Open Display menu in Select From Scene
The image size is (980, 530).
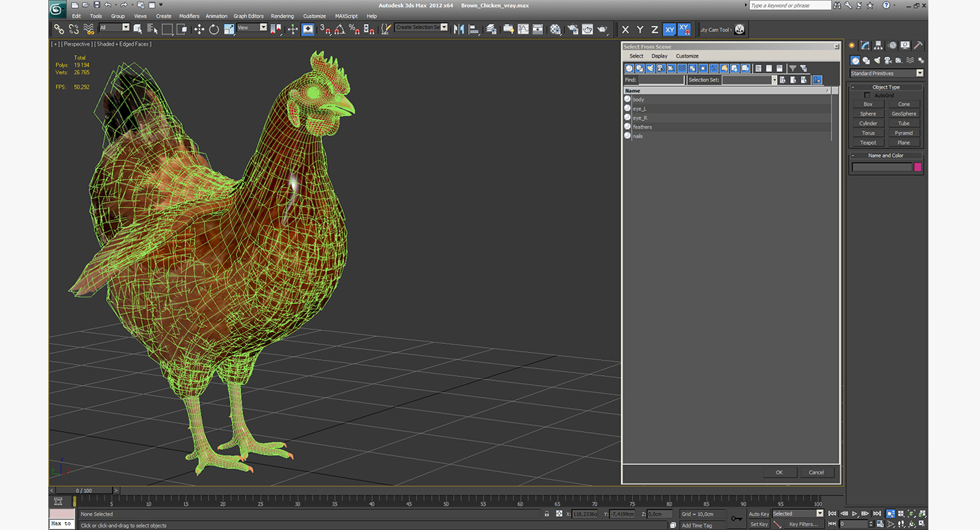point(660,56)
